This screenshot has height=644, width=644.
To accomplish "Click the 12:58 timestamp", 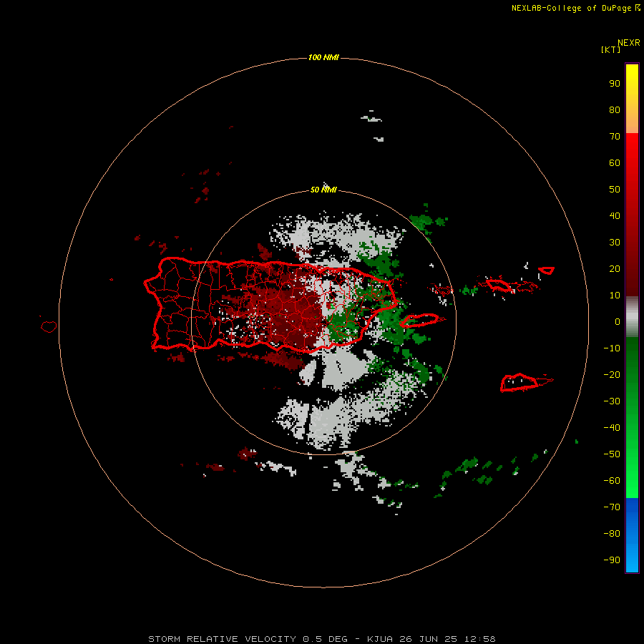I will (479, 639).
